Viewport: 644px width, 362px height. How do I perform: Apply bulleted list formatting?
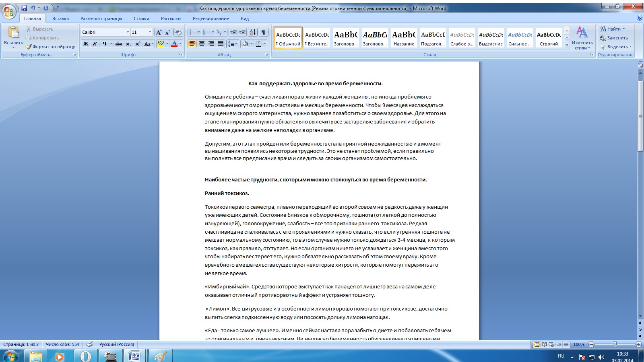click(192, 32)
